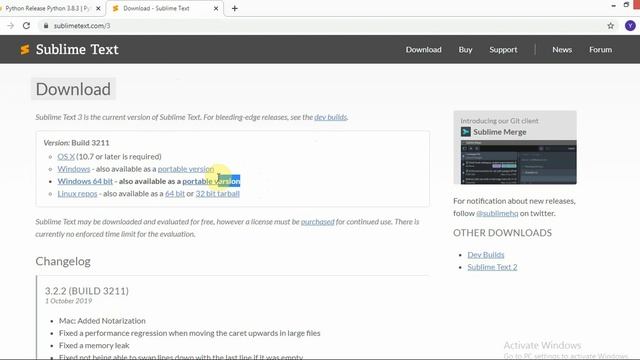Click the '1 October 2019' date text
This screenshot has width=640, height=360.
pyautogui.click(x=68, y=301)
